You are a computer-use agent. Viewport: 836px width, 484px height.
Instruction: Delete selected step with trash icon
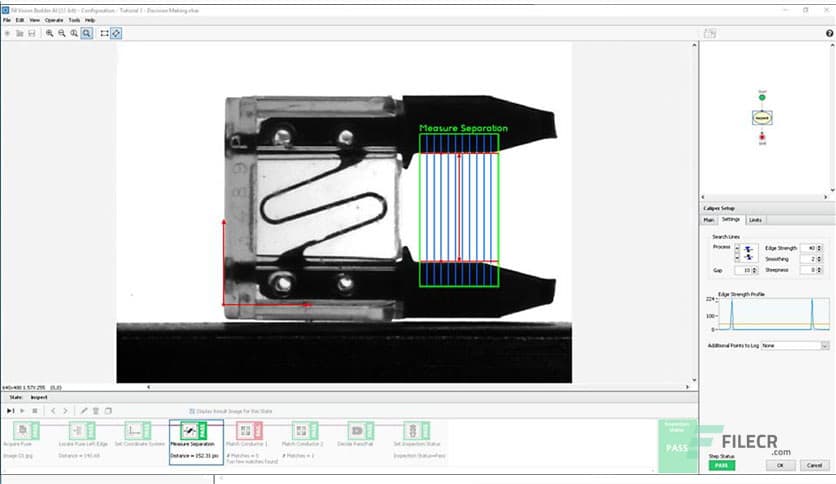(96, 410)
